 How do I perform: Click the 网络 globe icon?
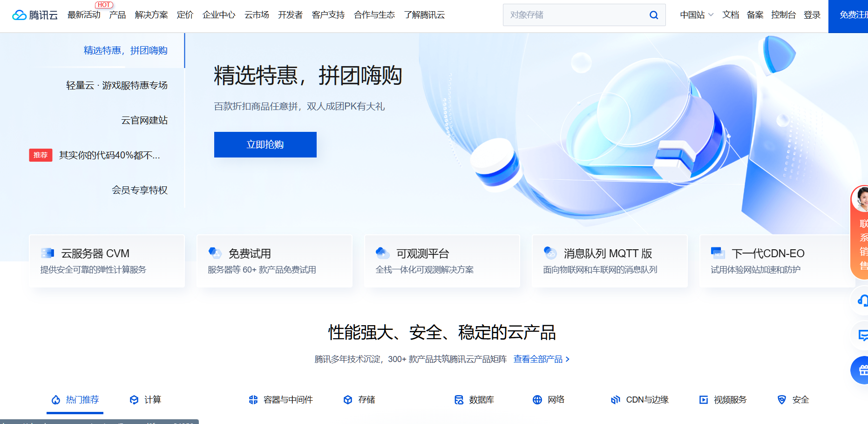537,400
